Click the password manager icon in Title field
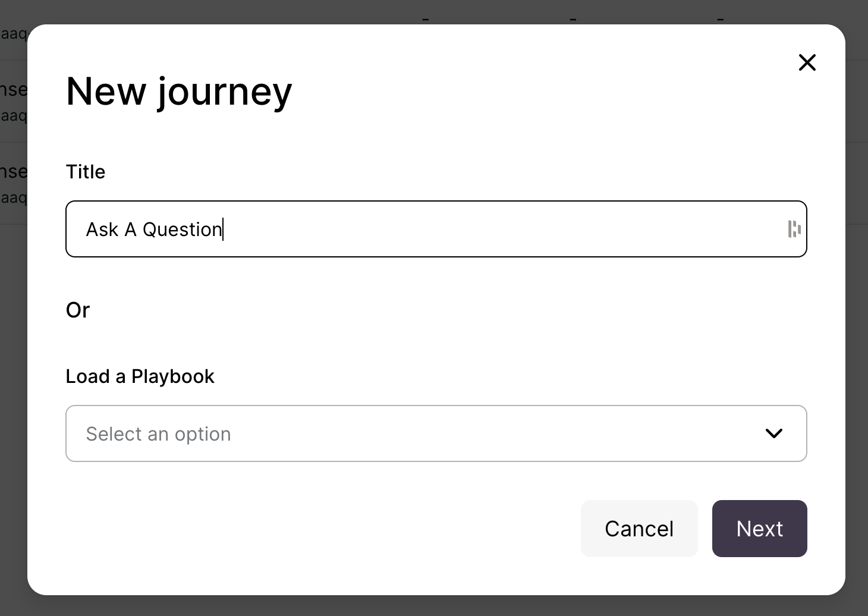This screenshot has width=868, height=616. click(x=794, y=229)
